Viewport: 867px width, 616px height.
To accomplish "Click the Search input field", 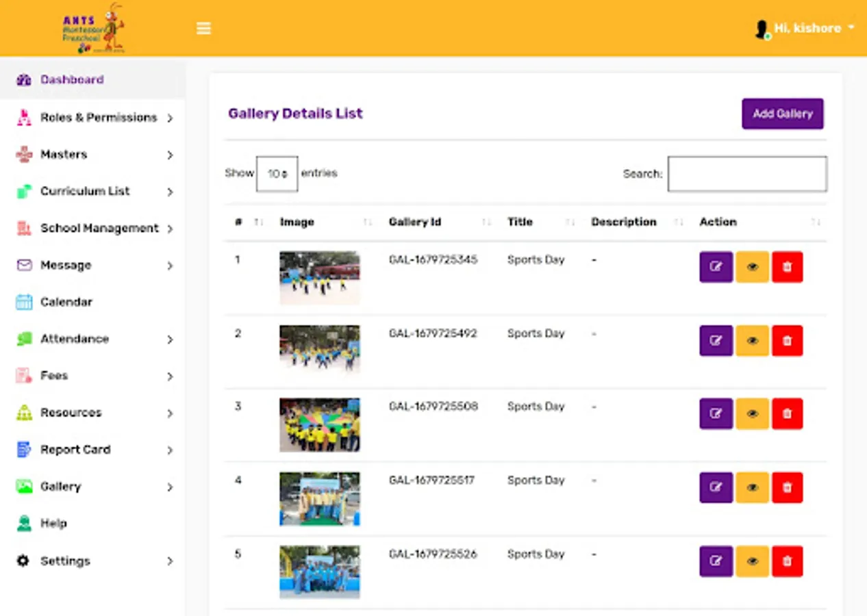I will [747, 174].
